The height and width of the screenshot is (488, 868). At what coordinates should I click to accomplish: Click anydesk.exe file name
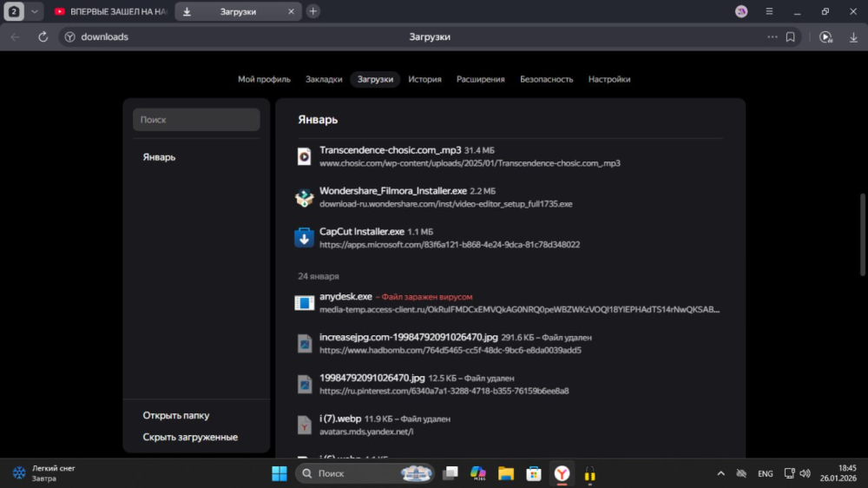[345, 296]
